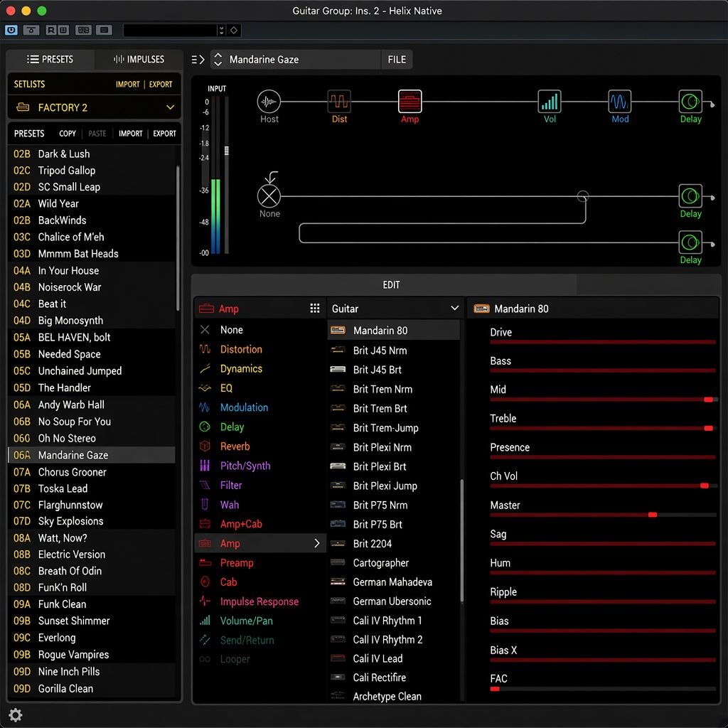Expand the FACTORY 2 setlist dropdown
Viewport: 728px width, 728px height.
(171, 107)
